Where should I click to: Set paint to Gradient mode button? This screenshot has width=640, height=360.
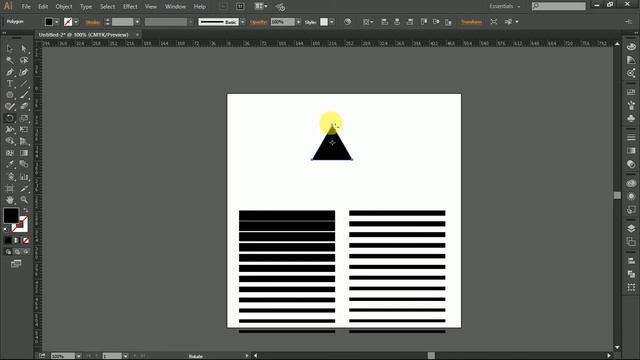click(x=17, y=240)
